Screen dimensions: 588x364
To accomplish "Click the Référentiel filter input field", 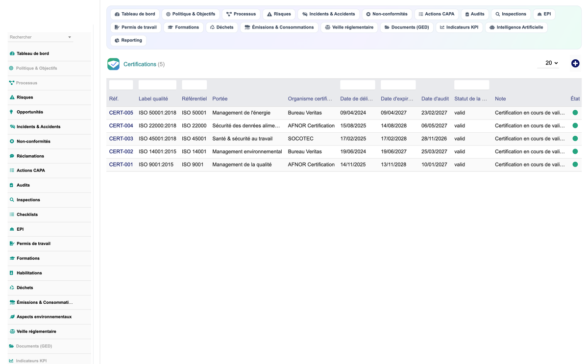I will pos(194,85).
